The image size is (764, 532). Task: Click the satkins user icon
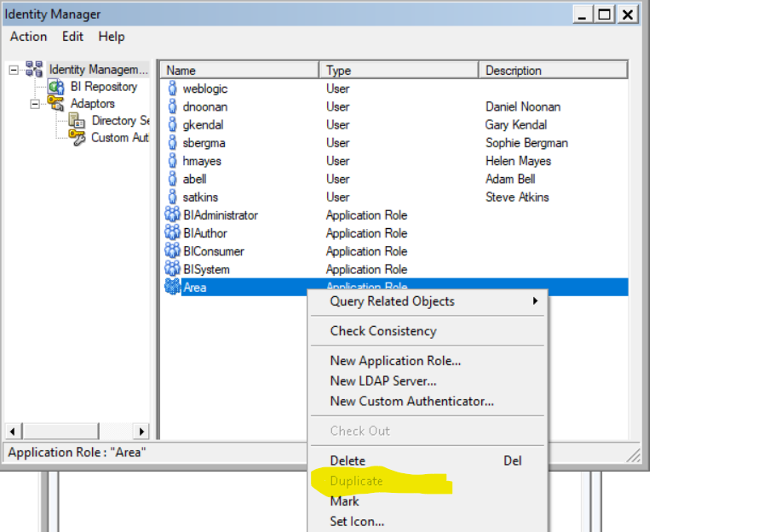click(172, 197)
